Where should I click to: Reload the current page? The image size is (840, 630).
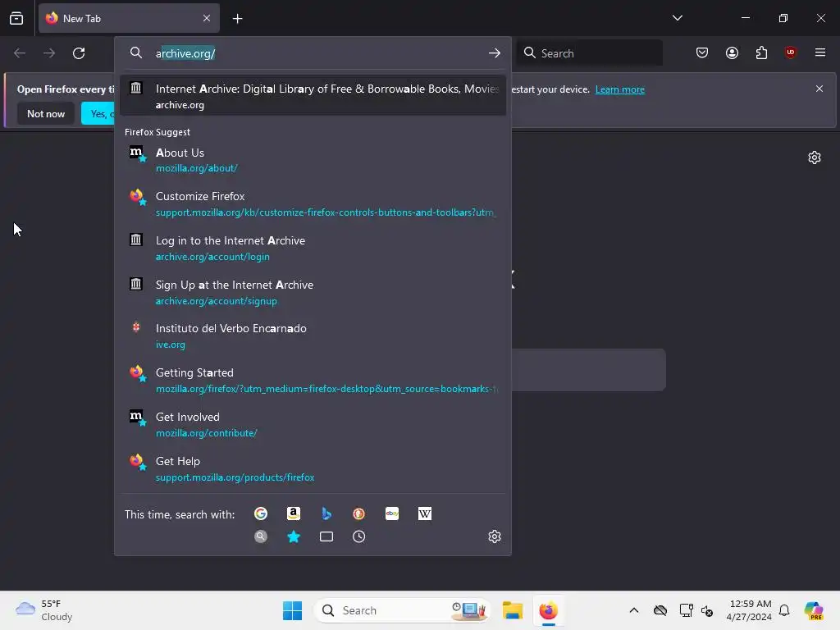pyautogui.click(x=79, y=53)
